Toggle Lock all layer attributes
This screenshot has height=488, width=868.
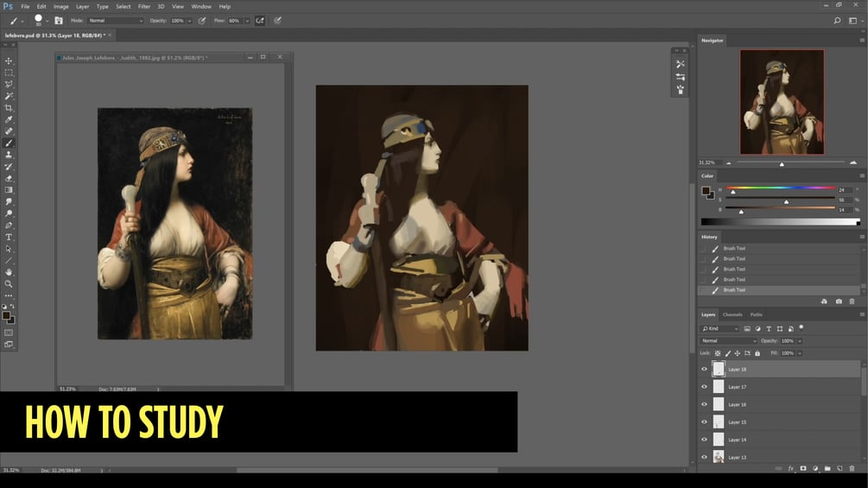tap(757, 353)
